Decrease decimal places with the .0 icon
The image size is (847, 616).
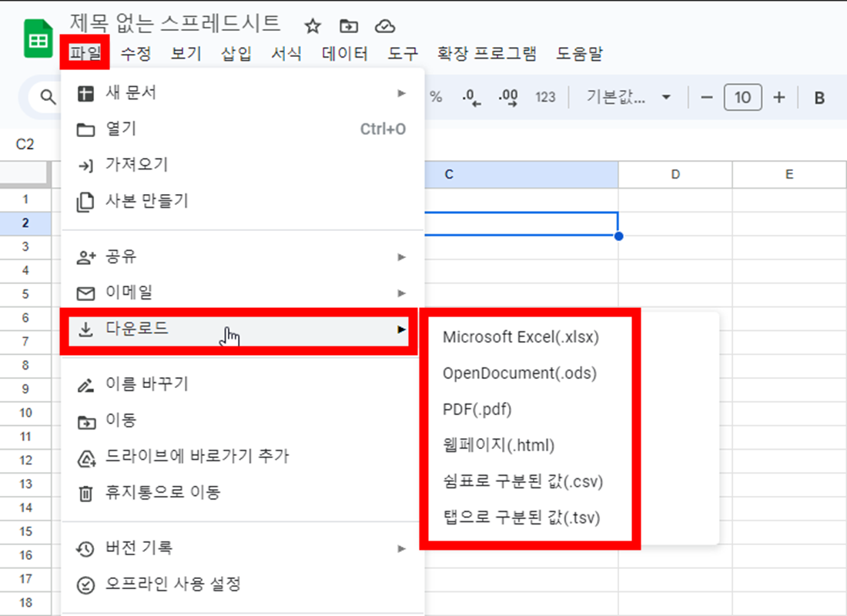point(471,97)
